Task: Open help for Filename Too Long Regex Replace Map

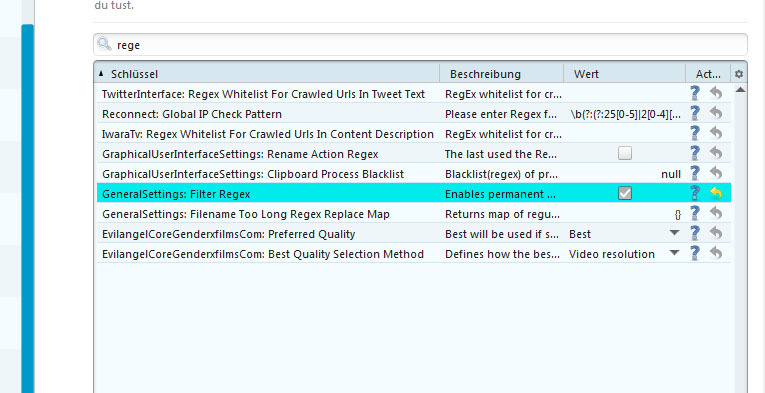Action: click(695, 214)
